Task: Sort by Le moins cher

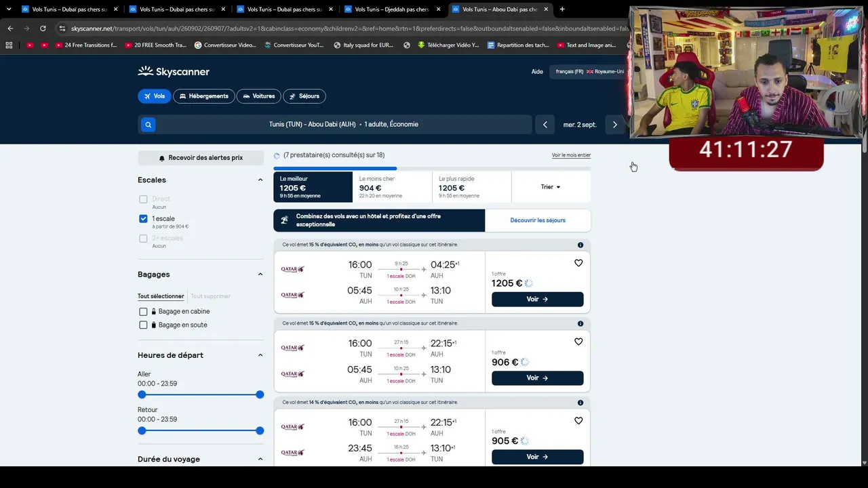Action: [392, 187]
